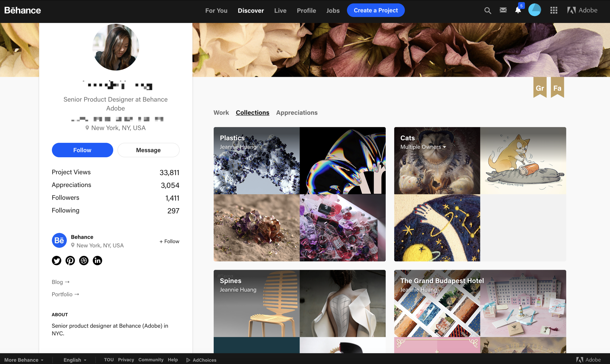Screen dimensions: 610x364
Task: Click the Fa gold ribbon badge
Action: coord(557,87)
